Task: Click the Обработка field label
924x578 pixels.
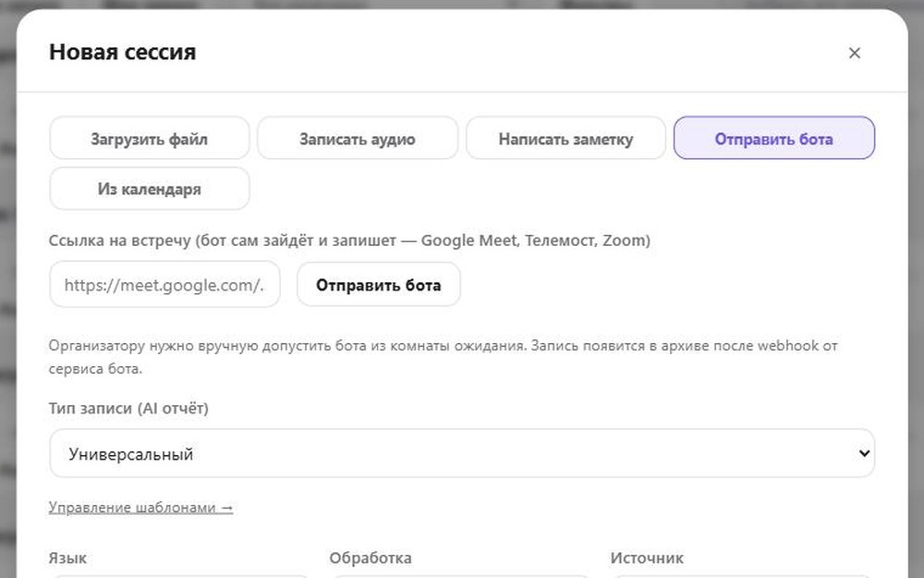Action: [x=371, y=558]
